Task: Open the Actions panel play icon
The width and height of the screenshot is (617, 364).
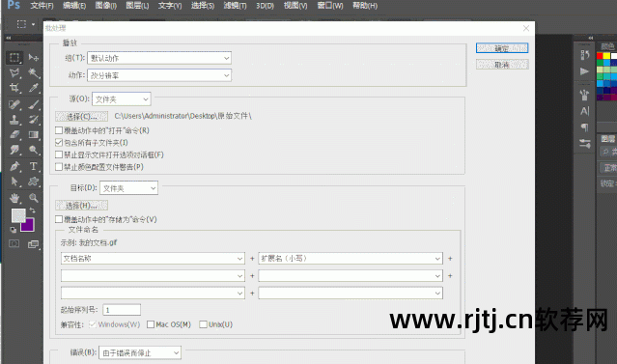Action: [x=584, y=71]
